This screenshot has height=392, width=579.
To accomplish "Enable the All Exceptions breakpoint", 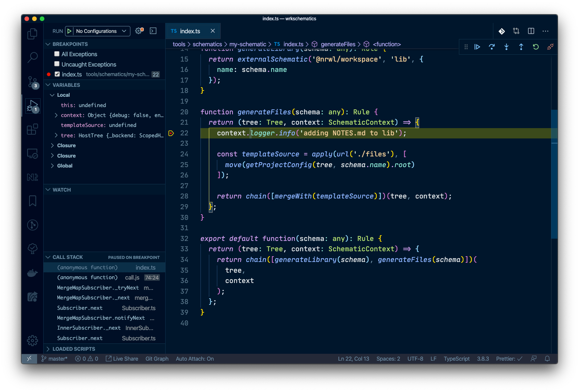I will coord(57,54).
